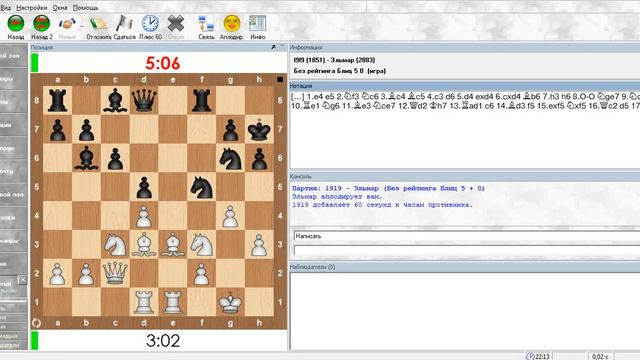The height and width of the screenshot is (360, 640).
Task: Open the Окна menu
Action: pos(60,8)
